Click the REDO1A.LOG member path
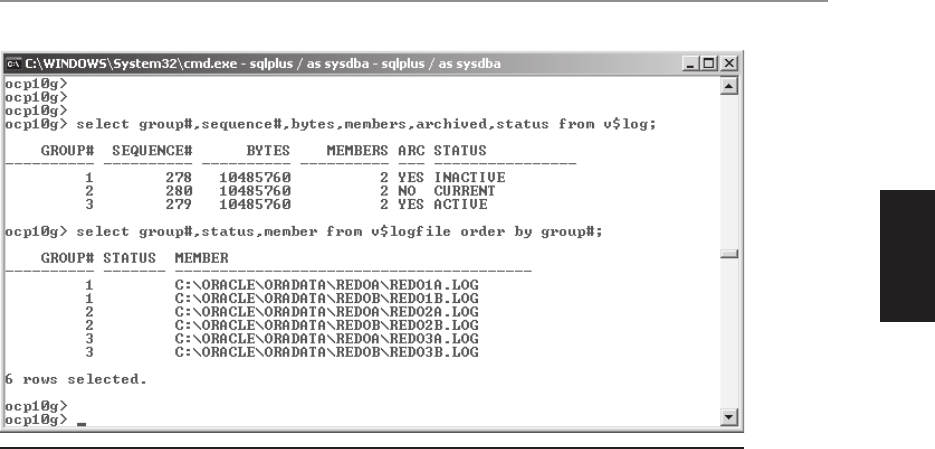The height and width of the screenshot is (449, 935). click(327, 285)
